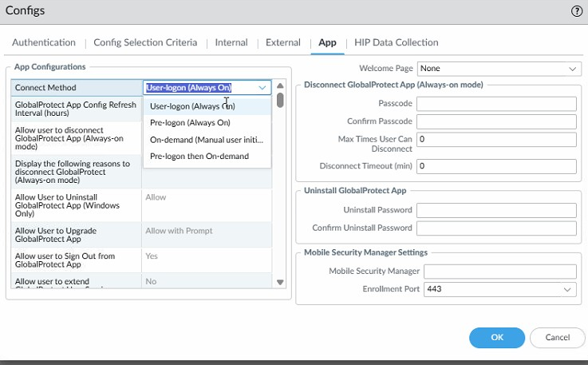Choose Pre-logon (Always On) option
Image resolution: width=588 pixels, height=365 pixels.
[x=207, y=123]
